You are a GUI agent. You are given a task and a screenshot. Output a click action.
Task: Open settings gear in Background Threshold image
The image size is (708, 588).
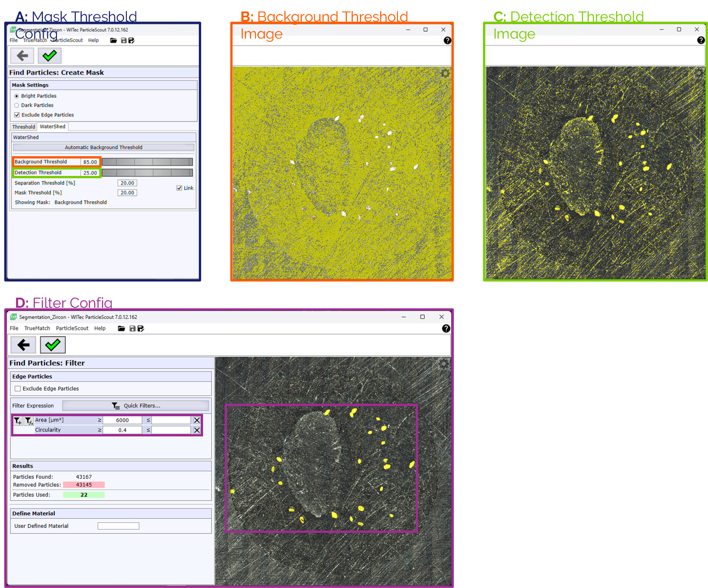point(445,73)
